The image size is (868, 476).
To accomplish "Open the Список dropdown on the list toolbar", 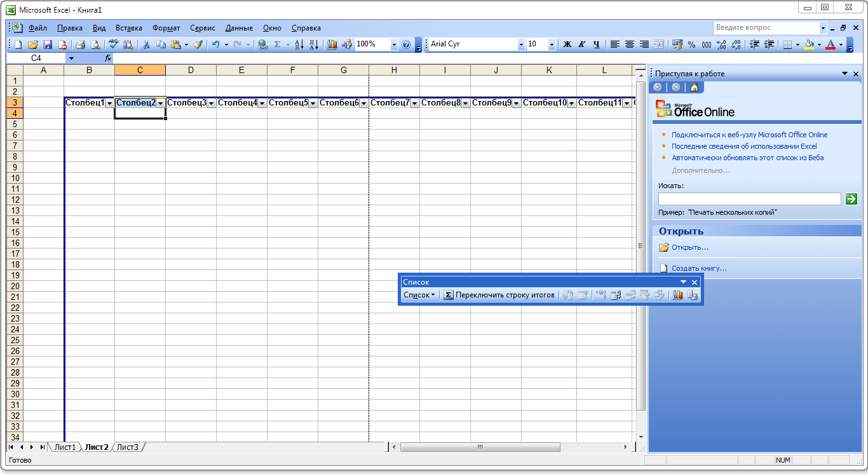I will [419, 295].
